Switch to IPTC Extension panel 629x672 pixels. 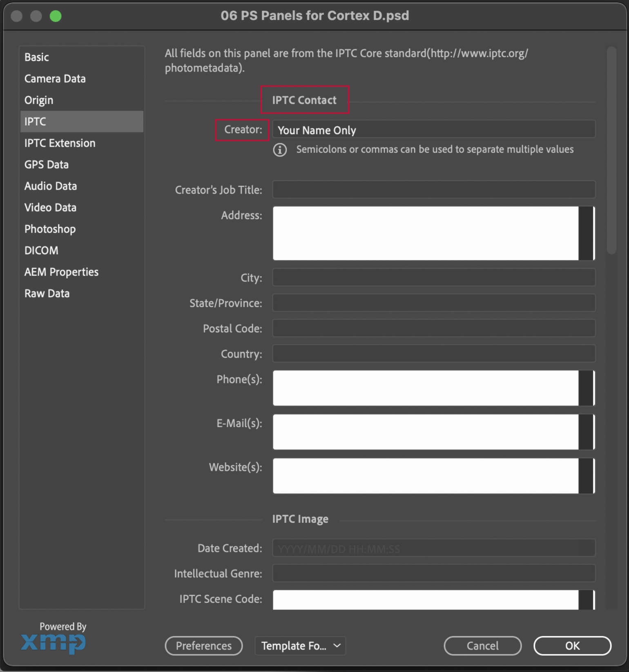82,143
